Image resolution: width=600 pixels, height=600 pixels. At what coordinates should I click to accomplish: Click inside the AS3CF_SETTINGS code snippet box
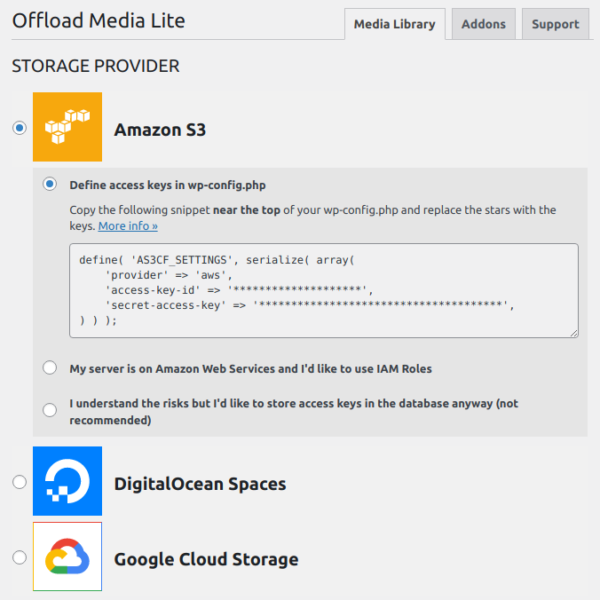tap(324, 290)
